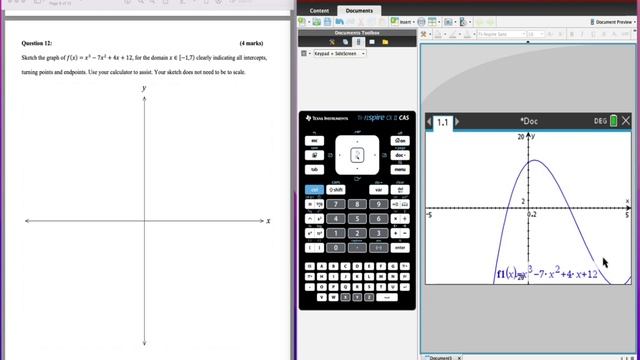Viewport: 640px width, 360px height.
Task: Click the f1(x) function label on graph
Action: pyautogui.click(x=547, y=274)
